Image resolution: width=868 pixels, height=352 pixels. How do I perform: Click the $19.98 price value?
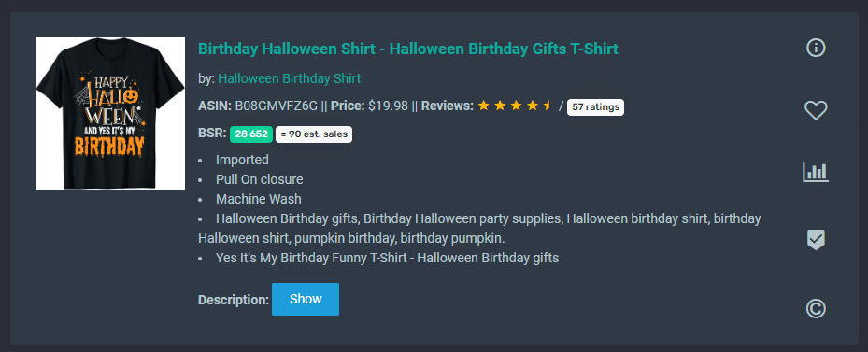pyautogui.click(x=388, y=106)
